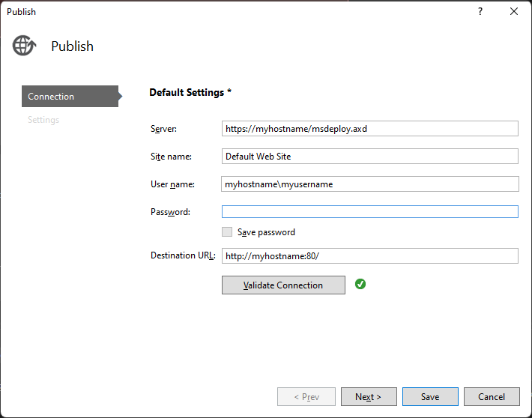Click the green validation success checkmark
Viewport: 532px width, 418px height.
point(360,284)
